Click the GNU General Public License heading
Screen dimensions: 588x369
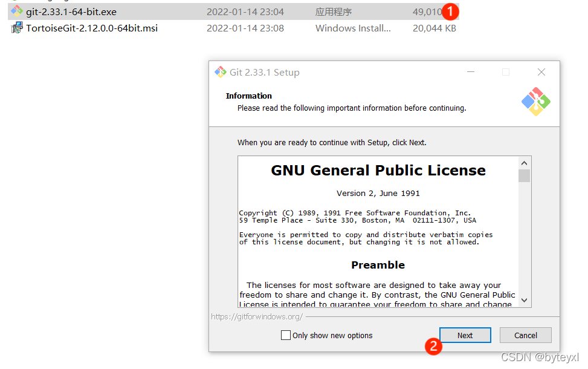tap(378, 171)
